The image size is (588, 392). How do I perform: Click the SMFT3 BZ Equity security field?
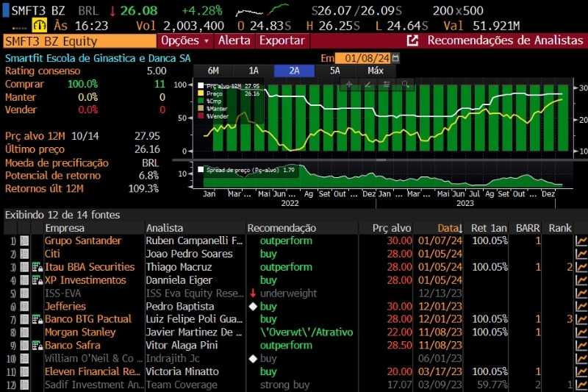click(79, 41)
